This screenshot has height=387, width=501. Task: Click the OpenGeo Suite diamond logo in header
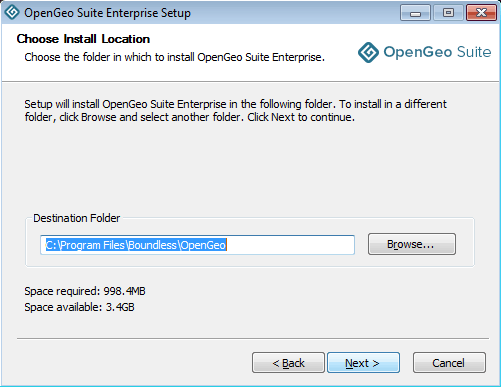[x=368, y=52]
